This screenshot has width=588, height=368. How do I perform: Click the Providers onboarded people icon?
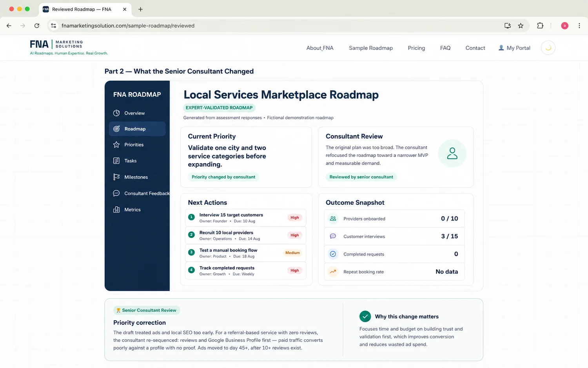[x=333, y=219]
